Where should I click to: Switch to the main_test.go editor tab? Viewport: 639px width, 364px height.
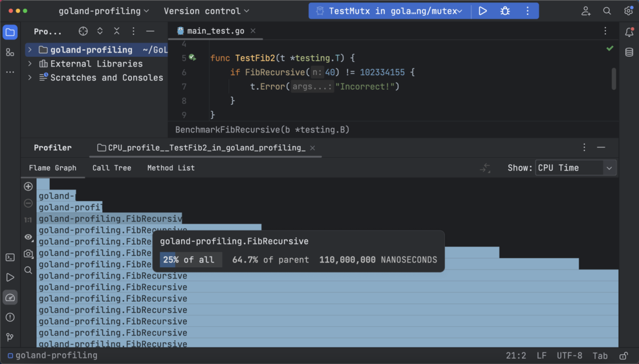click(215, 31)
